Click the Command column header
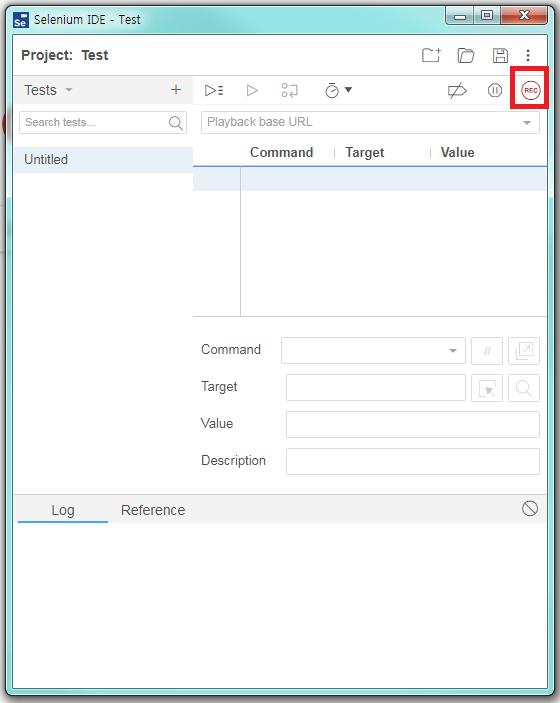The width and height of the screenshot is (560, 703). tap(282, 152)
